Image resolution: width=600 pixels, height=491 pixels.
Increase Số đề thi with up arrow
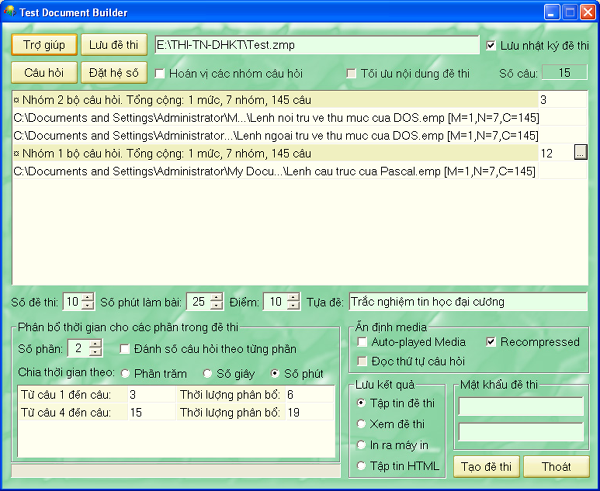pyautogui.click(x=88, y=298)
